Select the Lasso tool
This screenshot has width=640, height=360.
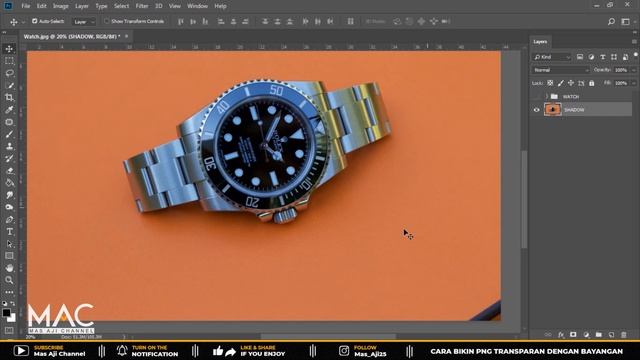pyautogui.click(x=9, y=73)
